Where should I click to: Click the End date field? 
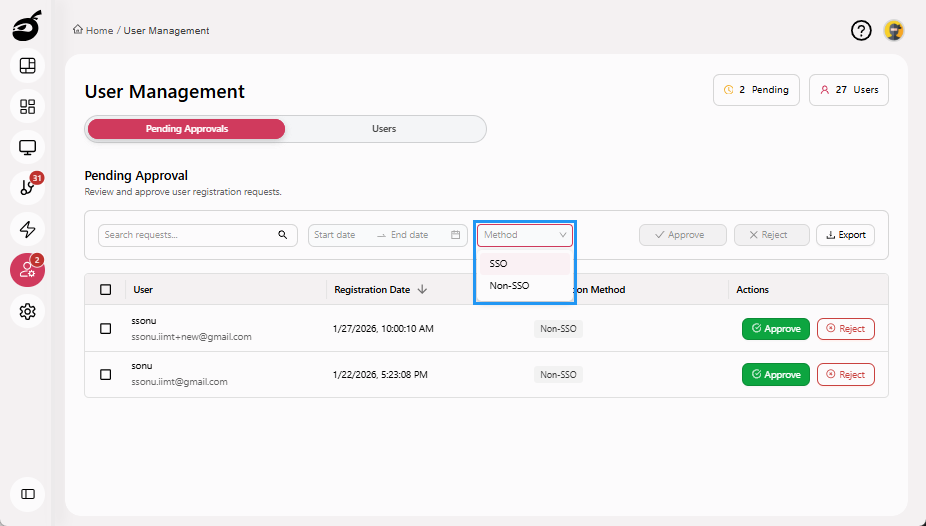[x=416, y=234]
